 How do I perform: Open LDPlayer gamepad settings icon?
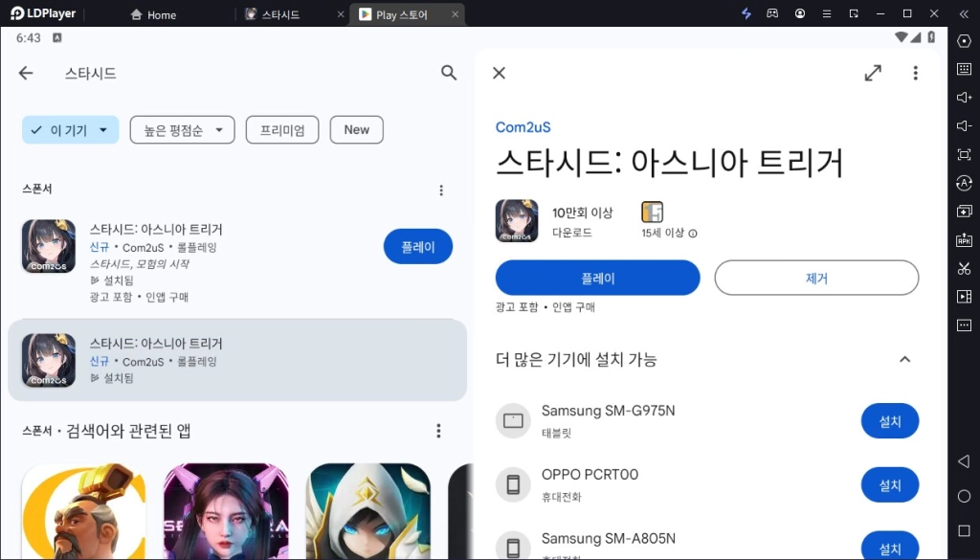(772, 13)
